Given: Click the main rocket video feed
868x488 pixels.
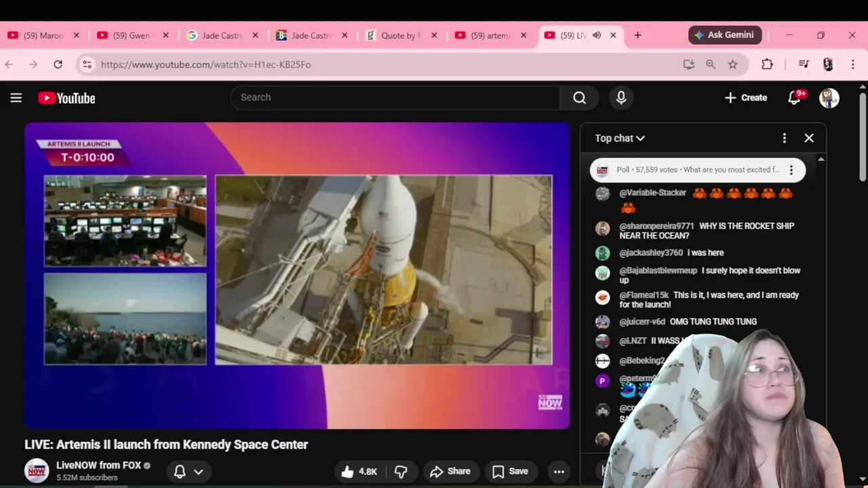Looking at the screenshot, I should pyautogui.click(x=384, y=270).
